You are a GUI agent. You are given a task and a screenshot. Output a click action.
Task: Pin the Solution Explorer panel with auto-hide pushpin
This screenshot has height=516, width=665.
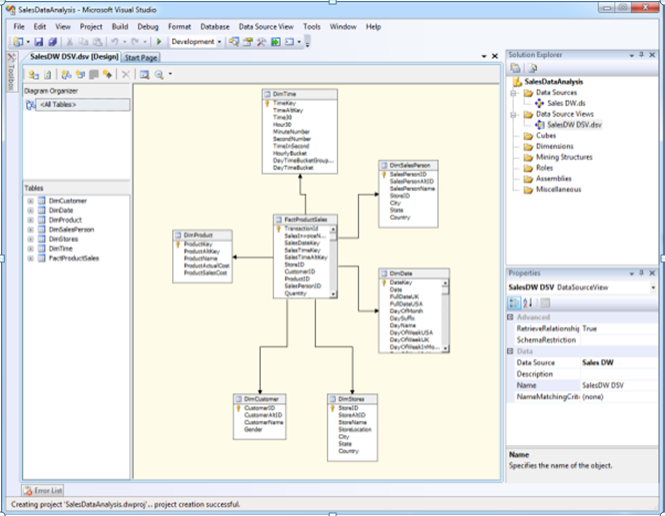(642, 55)
